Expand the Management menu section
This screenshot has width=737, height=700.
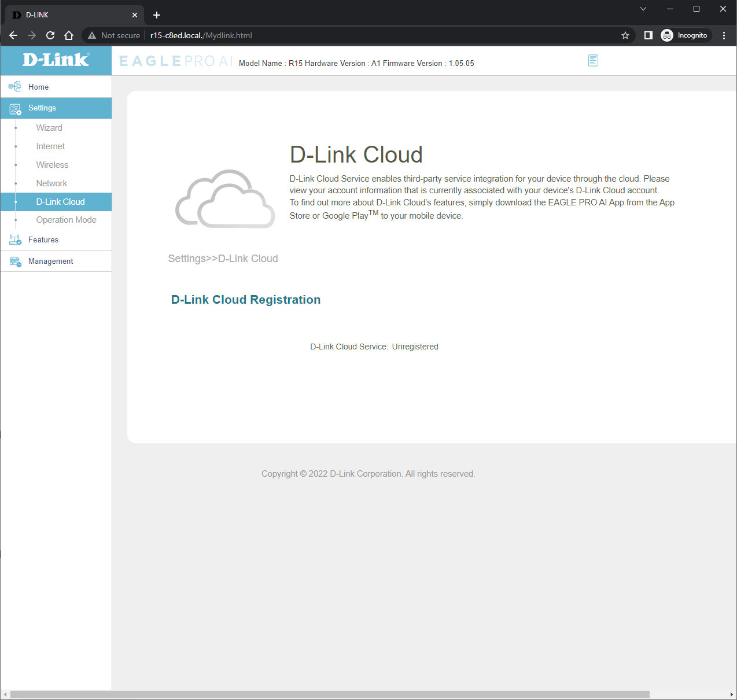56,261
